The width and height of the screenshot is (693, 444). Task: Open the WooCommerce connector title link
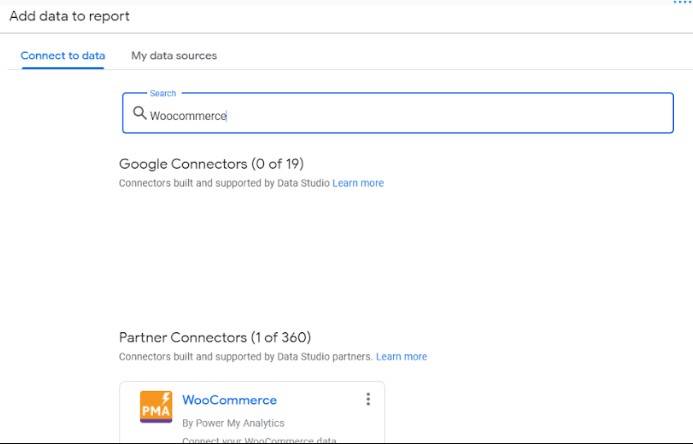229,400
